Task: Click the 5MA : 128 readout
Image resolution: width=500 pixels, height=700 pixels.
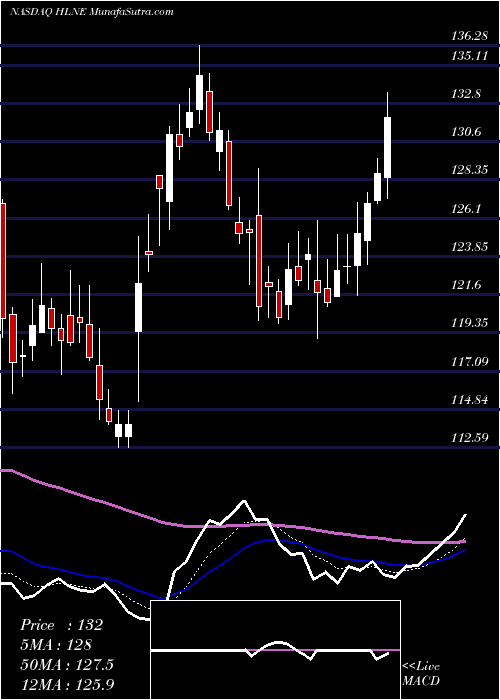Action: [x=56, y=645]
